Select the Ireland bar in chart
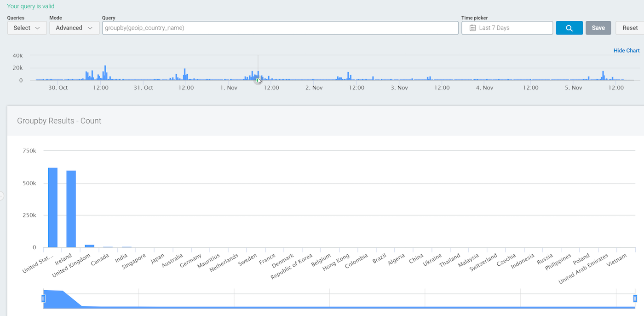 71,209
